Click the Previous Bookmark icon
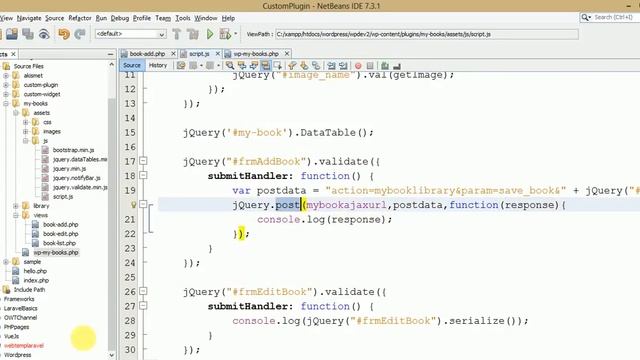The width and height of the screenshot is (640, 360). [x=292, y=65]
